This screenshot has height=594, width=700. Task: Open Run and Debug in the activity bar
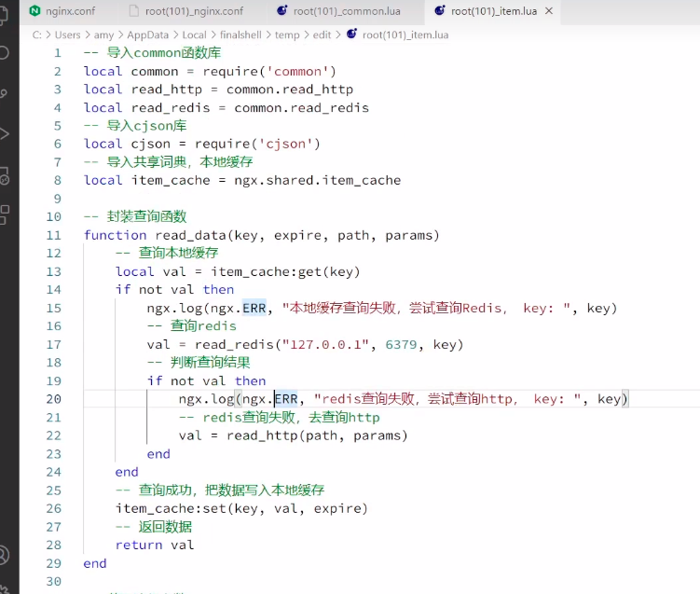[x=4, y=133]
